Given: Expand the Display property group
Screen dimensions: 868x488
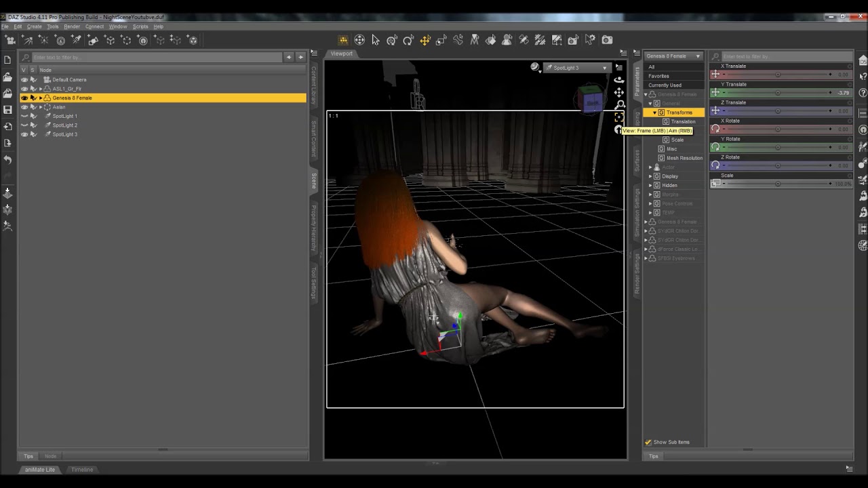Looking at the screenshot, I should 650,176.
